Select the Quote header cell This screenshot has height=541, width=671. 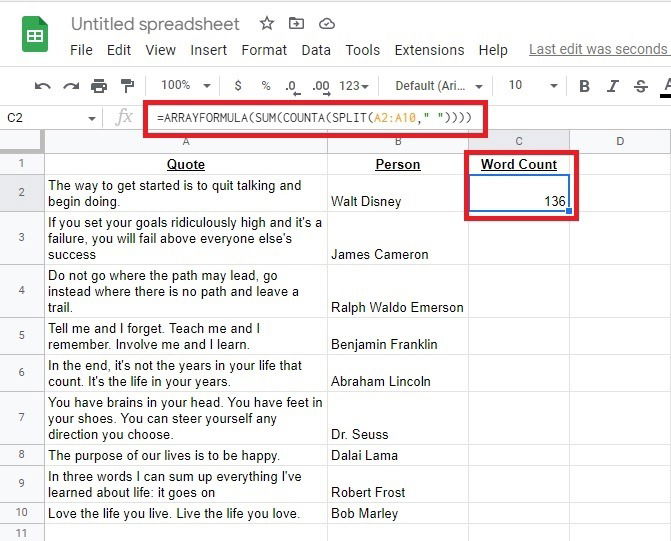[186, 164]
